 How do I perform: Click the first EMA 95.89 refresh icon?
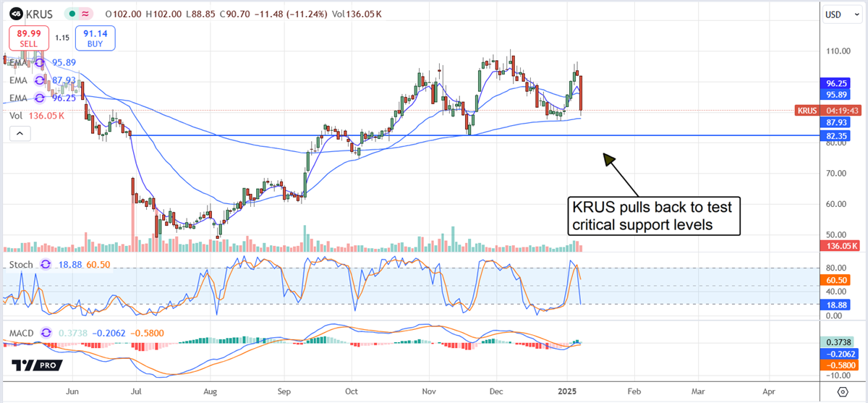click(41, 64)
